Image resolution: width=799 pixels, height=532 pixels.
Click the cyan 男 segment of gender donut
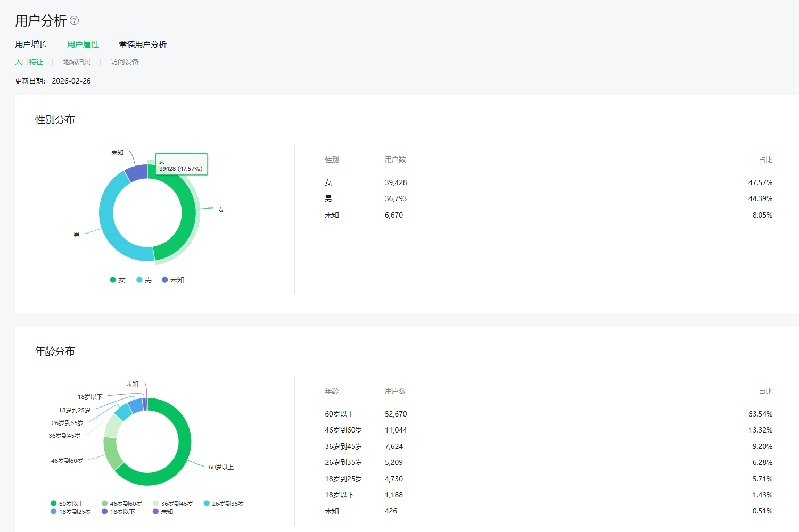pos(108,223)
